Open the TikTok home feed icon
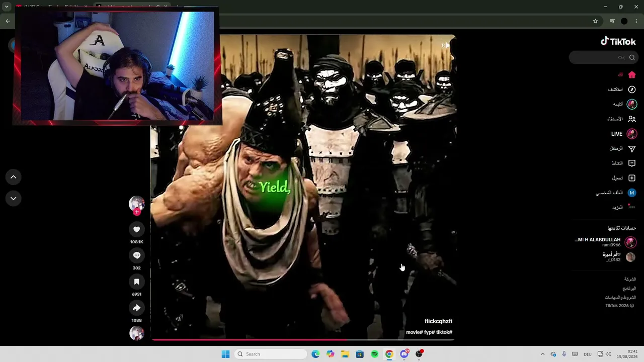The image size is (644, 362). coord(632,75)
